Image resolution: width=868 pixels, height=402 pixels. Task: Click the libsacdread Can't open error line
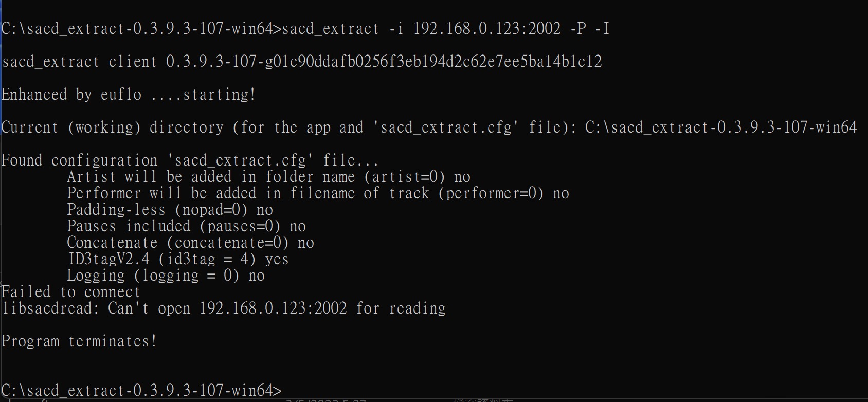point(224,308)
